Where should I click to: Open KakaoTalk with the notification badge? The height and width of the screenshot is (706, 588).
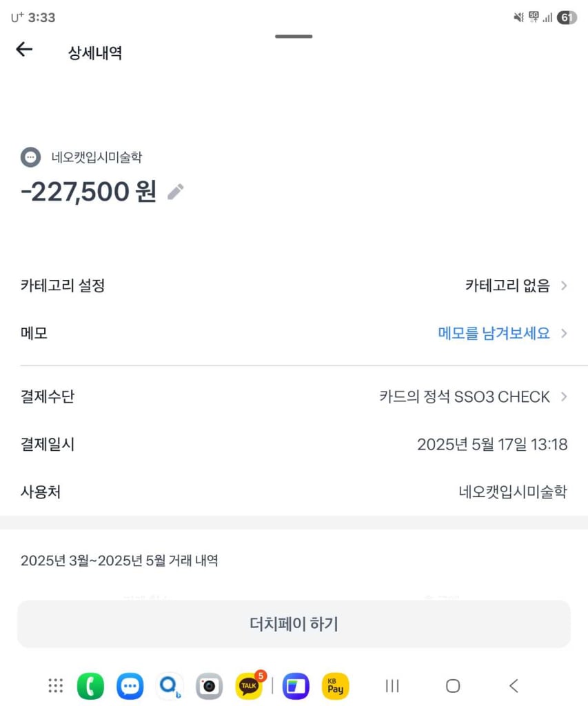(250, 686)
